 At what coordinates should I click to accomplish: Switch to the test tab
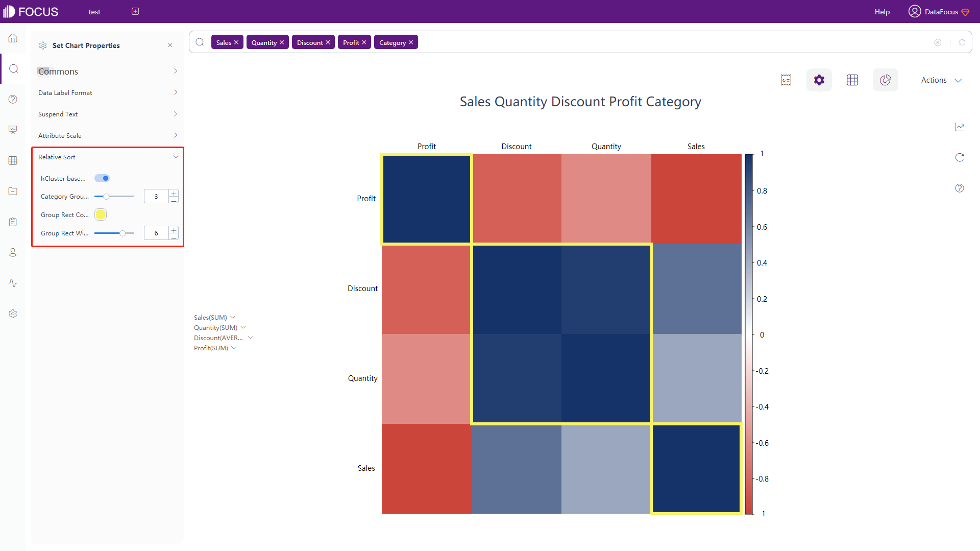[94, 12]
